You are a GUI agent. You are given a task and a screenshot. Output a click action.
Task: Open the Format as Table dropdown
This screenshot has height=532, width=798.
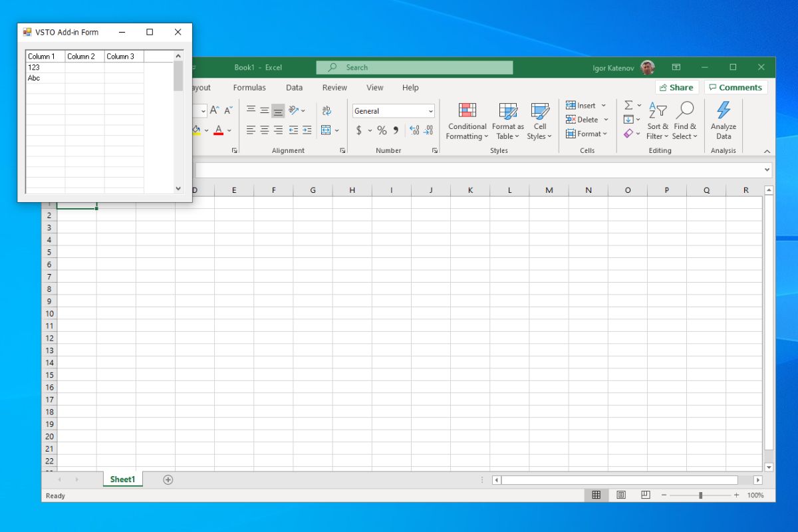508,121
